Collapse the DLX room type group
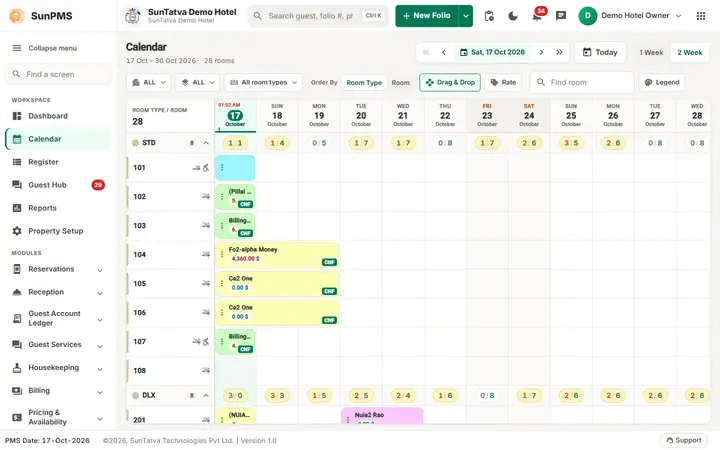Screen dimensions: 720x450 point(206,395)
